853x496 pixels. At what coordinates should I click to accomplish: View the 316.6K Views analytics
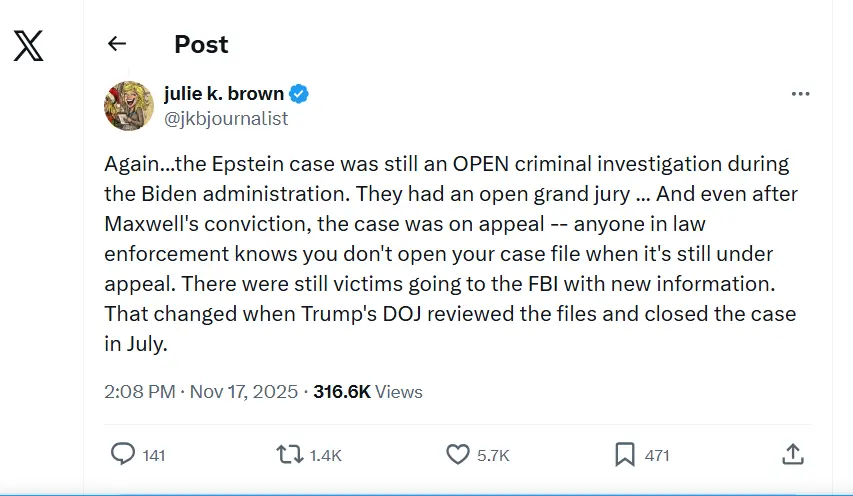(368, 392)
